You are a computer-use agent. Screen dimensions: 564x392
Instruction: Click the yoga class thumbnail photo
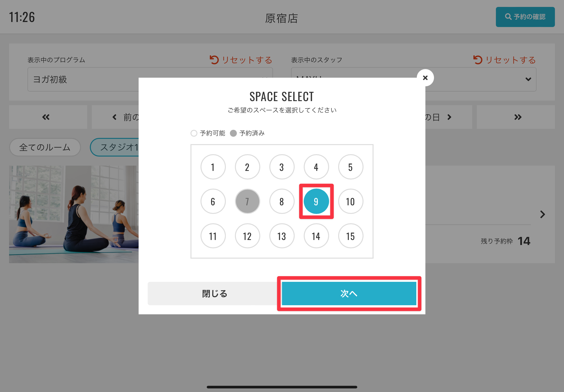[74, 214]
